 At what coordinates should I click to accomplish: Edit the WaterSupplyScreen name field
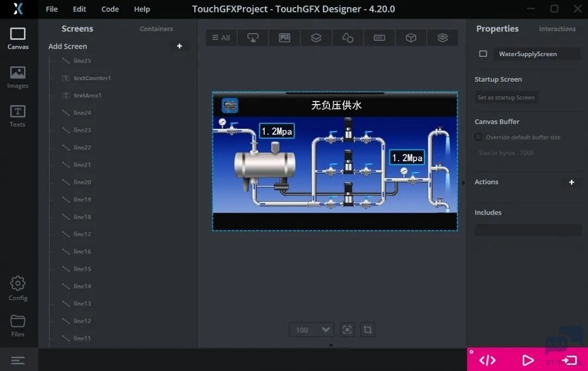[x=529, y=54]
